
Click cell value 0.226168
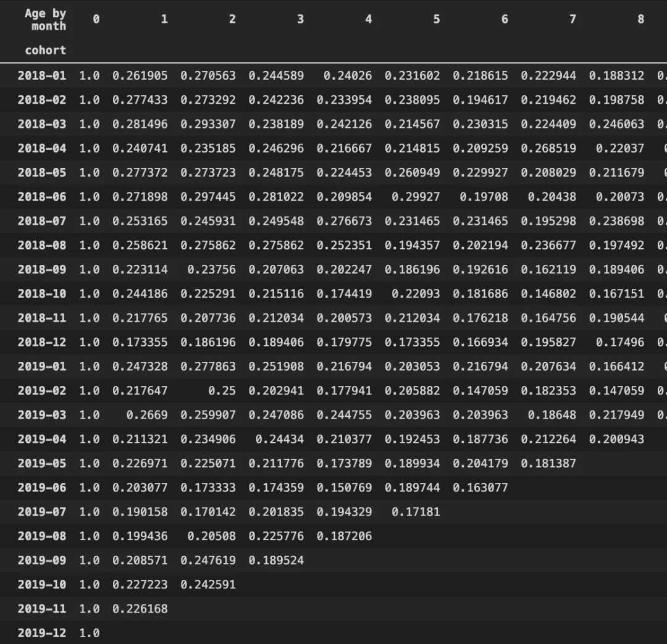[140, 609]
